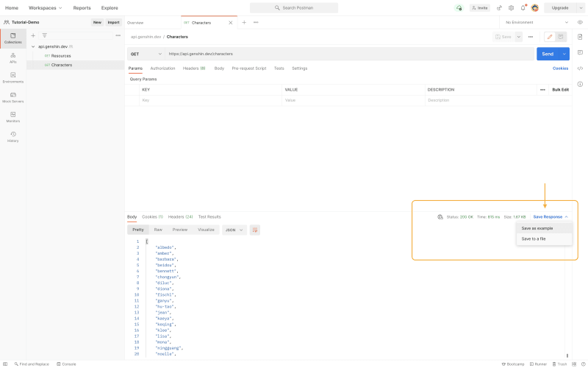The height and width of the screenshot is (368, 588).
Task: Click the capture requests satellite icon
Action: click(499, 8)
